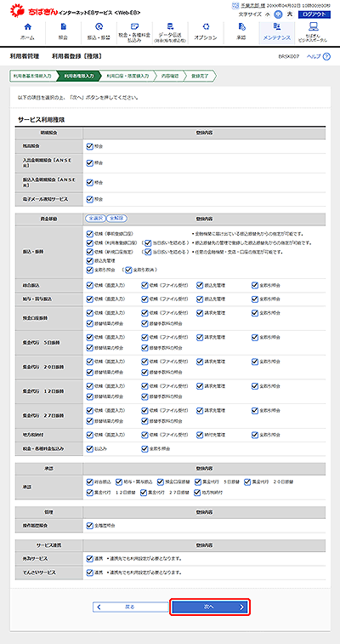This screenshot has height=644, width=340.
Task: Click the ヘルプ question mark icon
Action: [326, 57]
